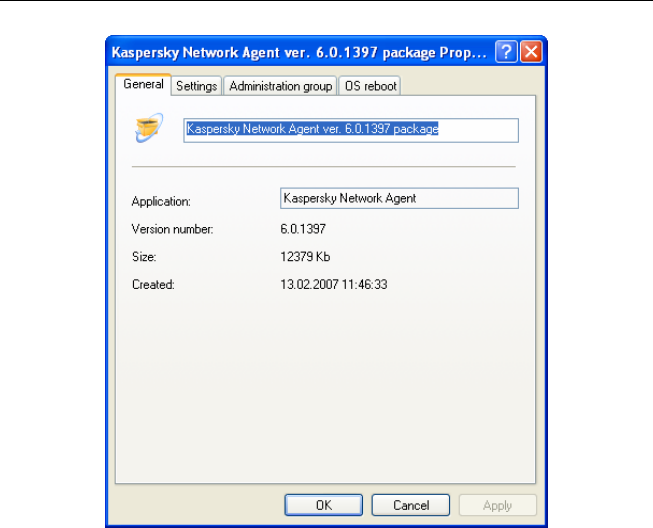Click the dialog title bar text
This screenshot has height=528, width=653.
(299, 52)
